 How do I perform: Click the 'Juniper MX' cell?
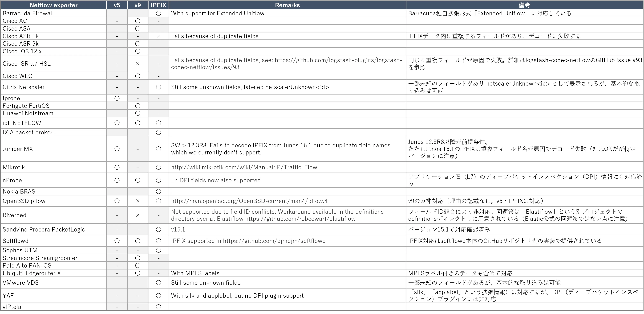pyautogui.click(x=53, y=149)
